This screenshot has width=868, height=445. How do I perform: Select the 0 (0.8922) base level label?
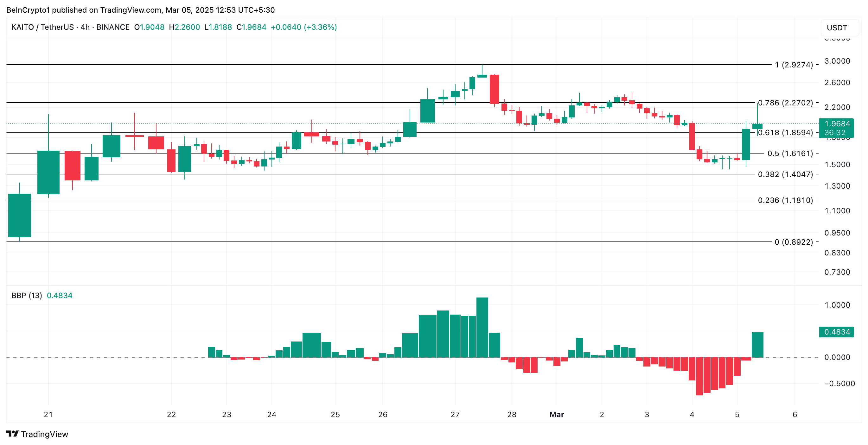tap(794, 242)
